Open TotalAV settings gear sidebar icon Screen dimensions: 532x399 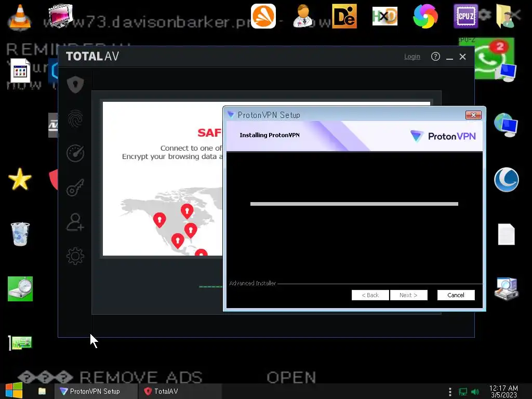pos(75,256)
